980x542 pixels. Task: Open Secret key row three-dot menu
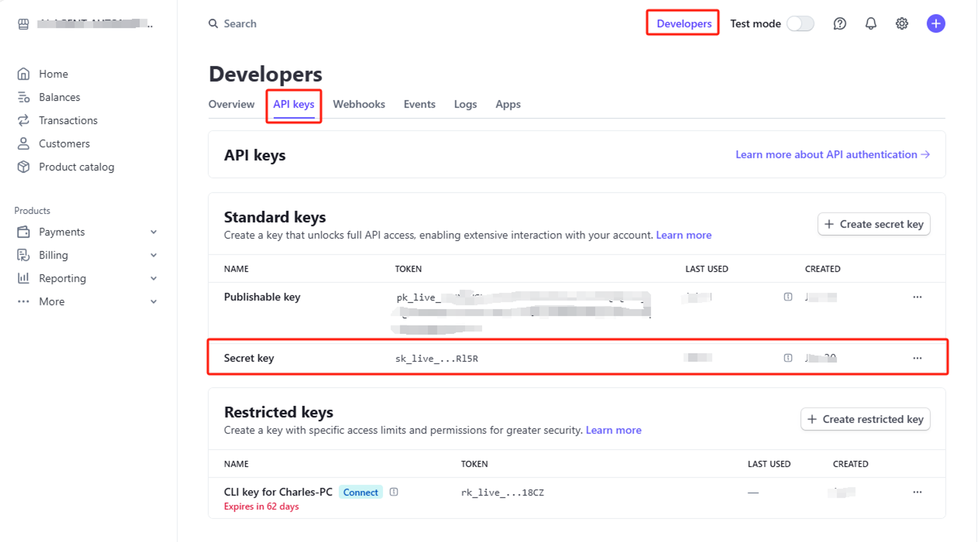tap(917, 358)
